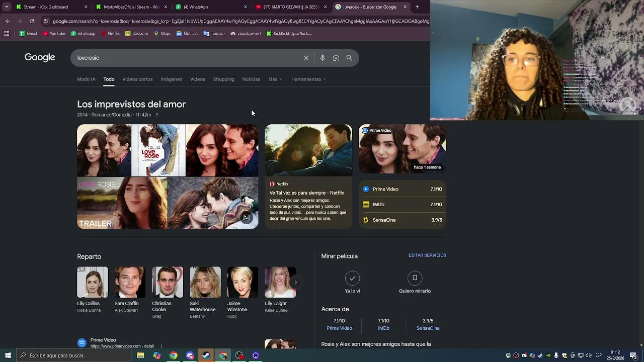This screenshot has height=362, width=644.
Task: Click the 'EDITAR SERVICIOS' link
Action: 427,255
